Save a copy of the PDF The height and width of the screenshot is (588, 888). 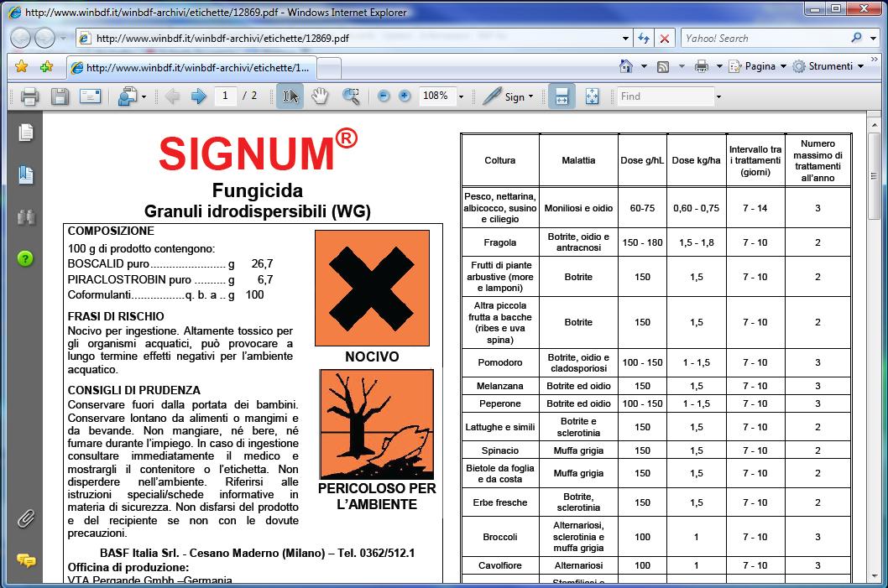[60, 96]
